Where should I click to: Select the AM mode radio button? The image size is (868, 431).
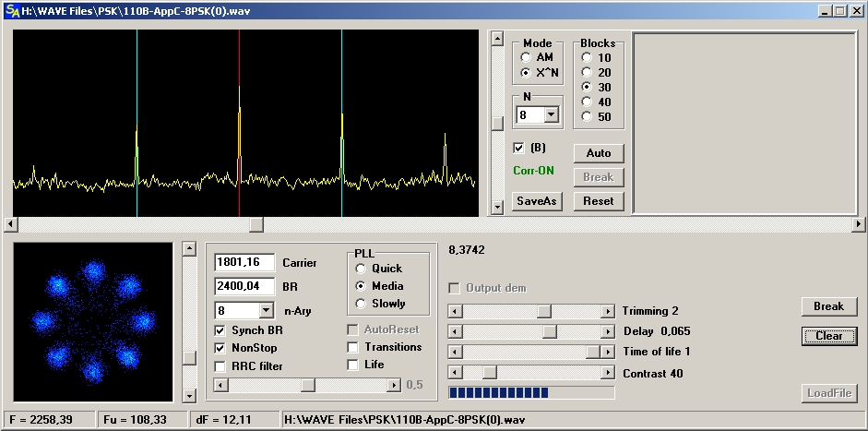526,58
